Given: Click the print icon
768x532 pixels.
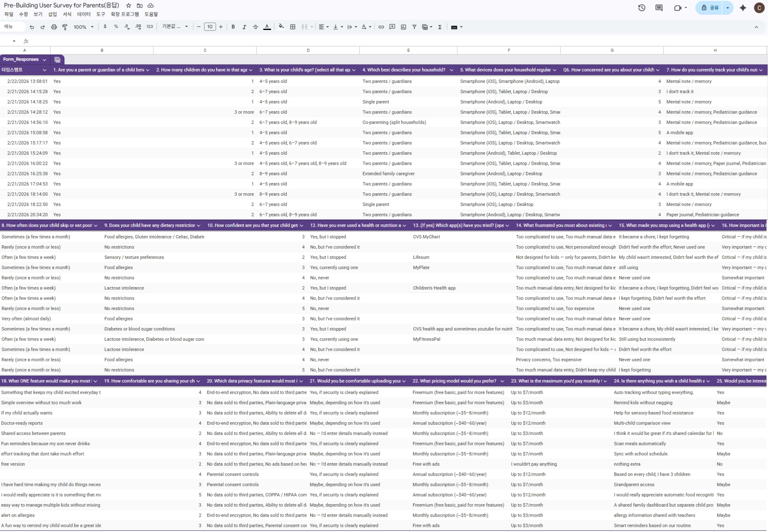Looking at the screenshot, I should click(54, 27).
